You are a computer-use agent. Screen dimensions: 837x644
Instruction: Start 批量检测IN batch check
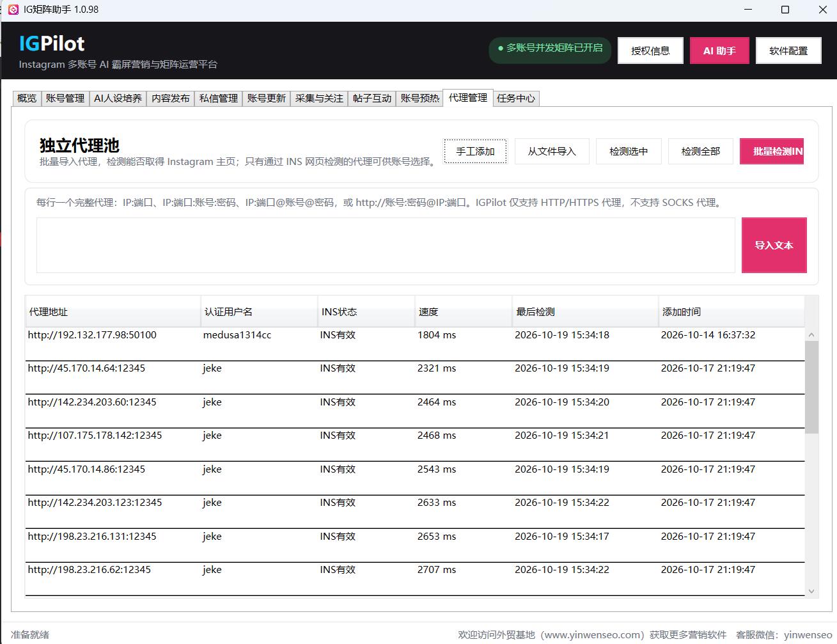772,152
